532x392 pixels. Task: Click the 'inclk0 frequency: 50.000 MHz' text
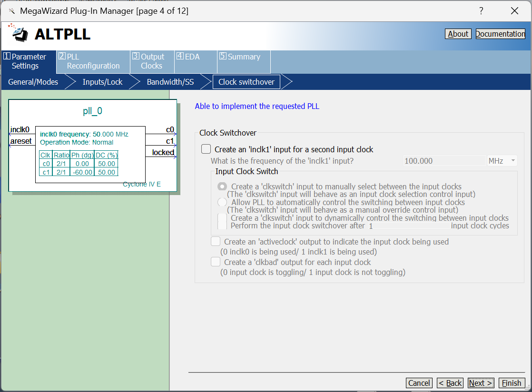(x=84, y=134)
